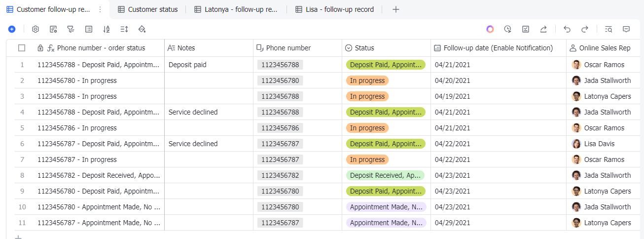Image resolution: width=644 pixels, height=239 pixels.
Task: Open the comments icon in toolbar
Action: point(626,29)
